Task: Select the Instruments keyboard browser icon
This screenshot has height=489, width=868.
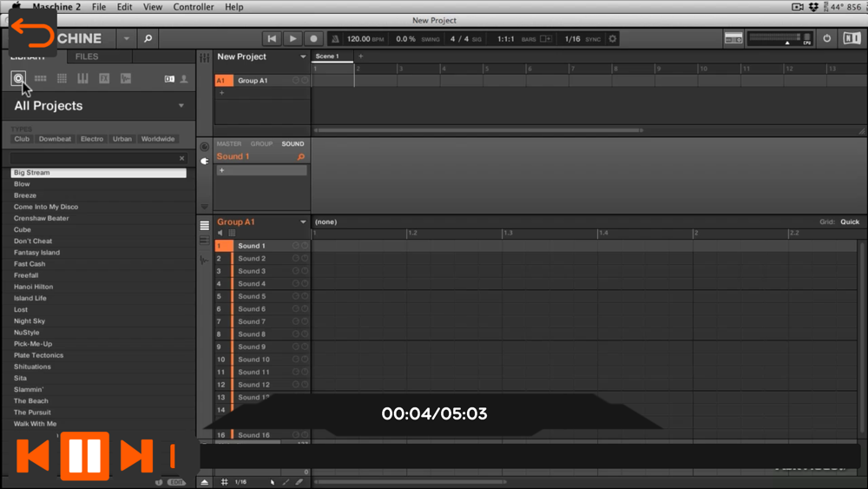Action: tap(82, 79)
